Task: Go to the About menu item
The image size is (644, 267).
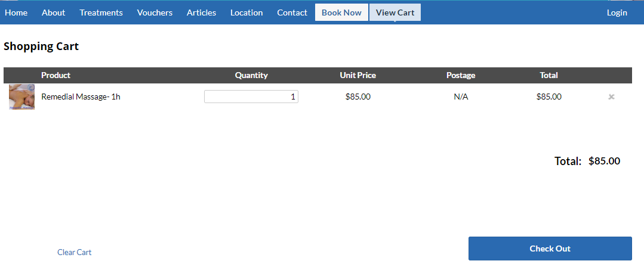Action: click(x=53, y=13)
